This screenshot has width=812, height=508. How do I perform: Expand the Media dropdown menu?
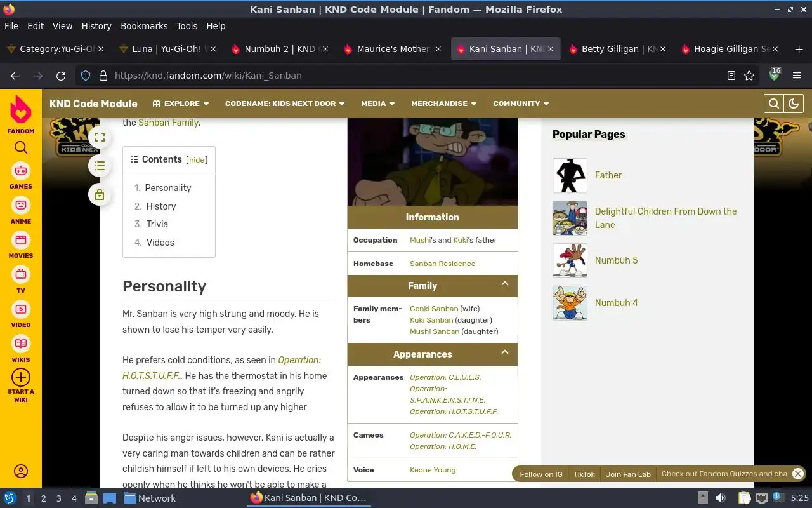pos(378,104)
